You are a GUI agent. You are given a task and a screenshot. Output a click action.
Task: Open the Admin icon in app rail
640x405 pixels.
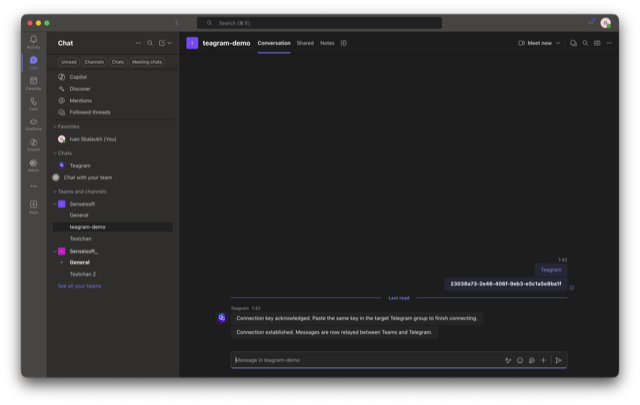[33, 165]
